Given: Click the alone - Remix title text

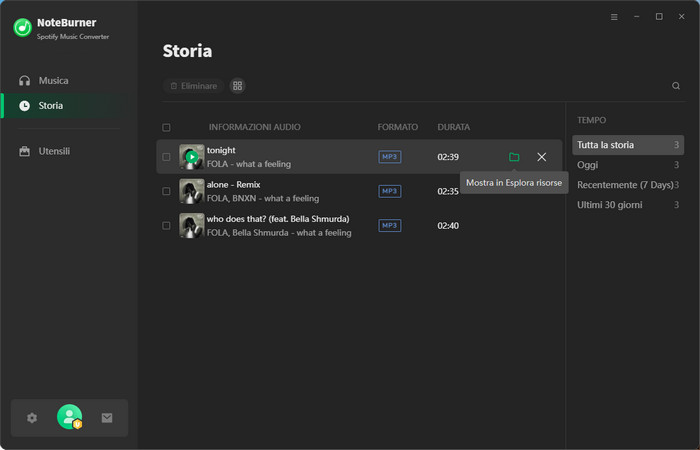Looking at the screenshot, I should tap(233, 185).
